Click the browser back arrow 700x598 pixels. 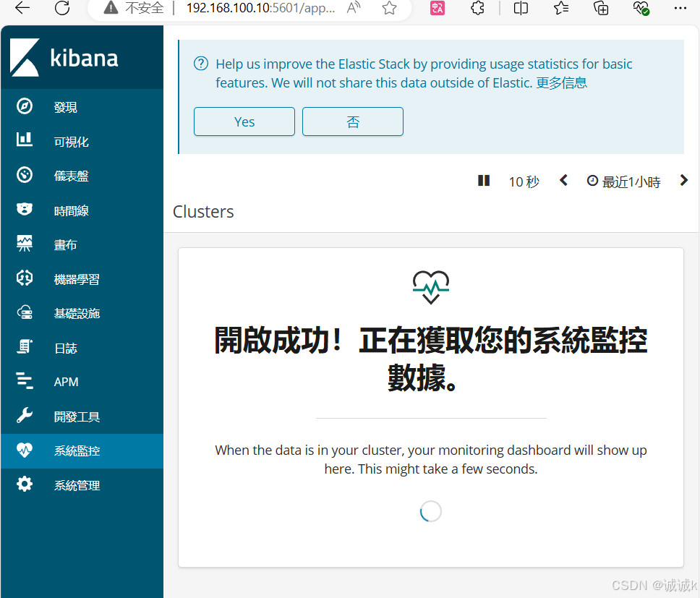tap(22, 7)
